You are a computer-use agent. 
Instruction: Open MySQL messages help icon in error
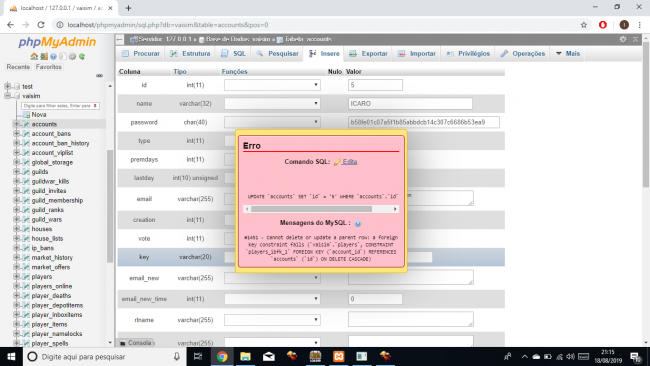[x=358, y=223]
